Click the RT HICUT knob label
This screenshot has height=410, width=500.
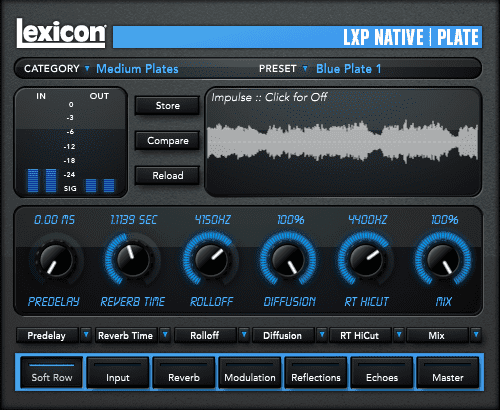[x=366, y=302]
